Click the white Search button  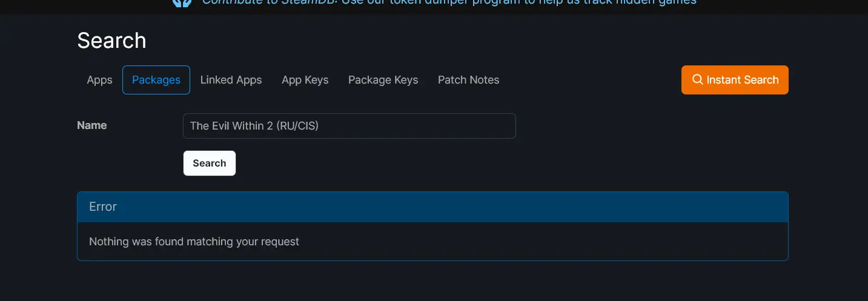pos(210,164)
